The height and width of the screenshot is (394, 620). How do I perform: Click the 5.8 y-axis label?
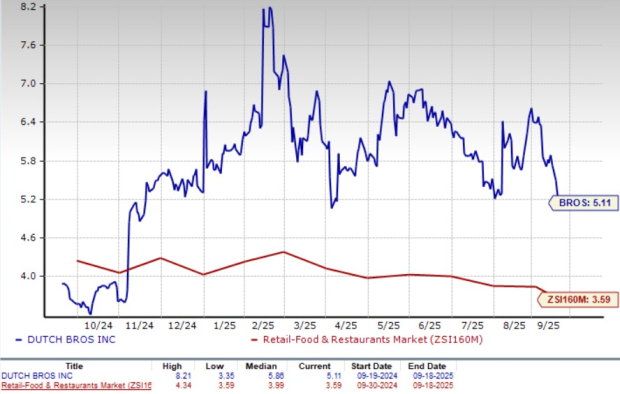point(28,161)
